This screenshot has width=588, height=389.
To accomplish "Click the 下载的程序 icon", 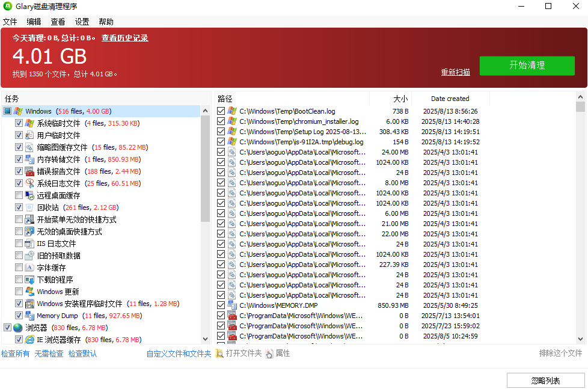I will pos(29,280).
